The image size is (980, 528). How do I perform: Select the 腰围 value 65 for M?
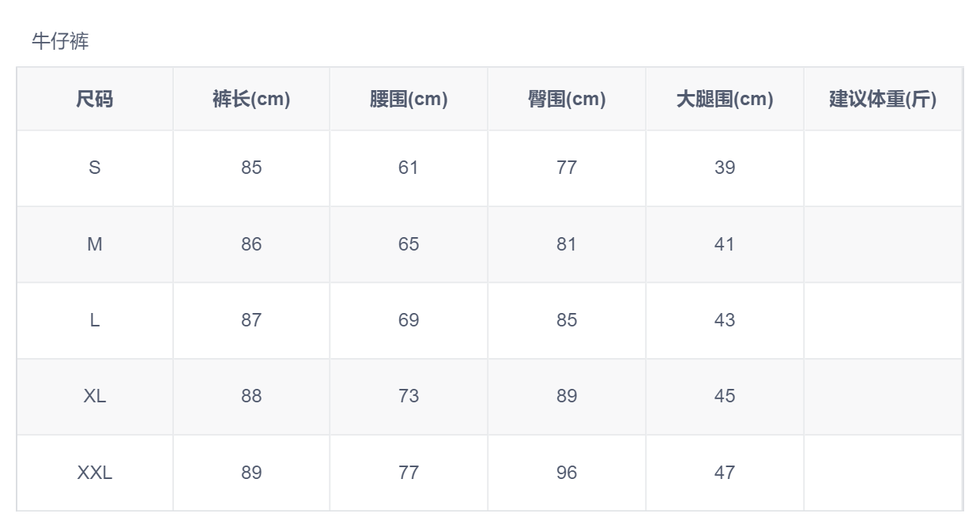[x=409, y=244]
